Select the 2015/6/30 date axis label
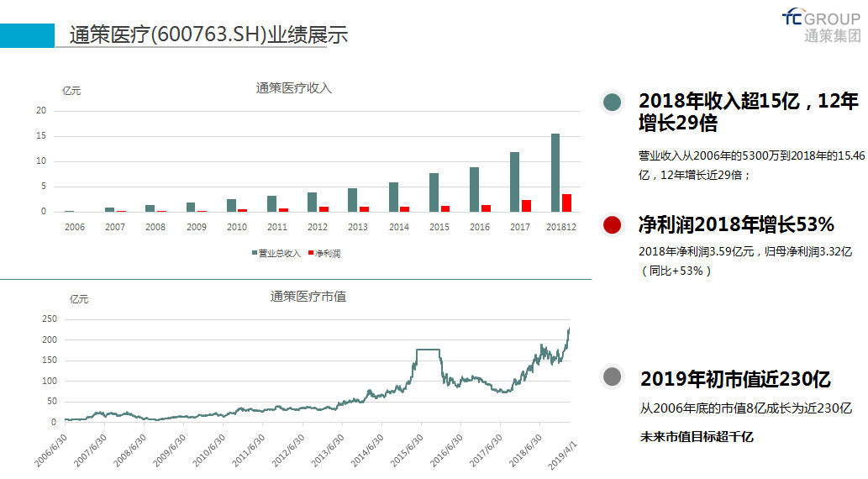This screenshot has width=868, height=479. click(407, 450)
